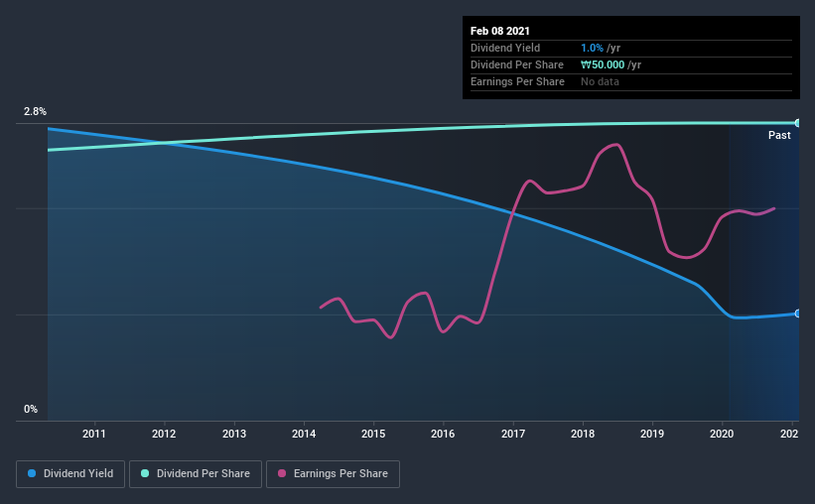Screen dimensions: 815x504
Task: Click the 2014 x-axis year label
Action: pyautogui.click(x=304, y=434)
